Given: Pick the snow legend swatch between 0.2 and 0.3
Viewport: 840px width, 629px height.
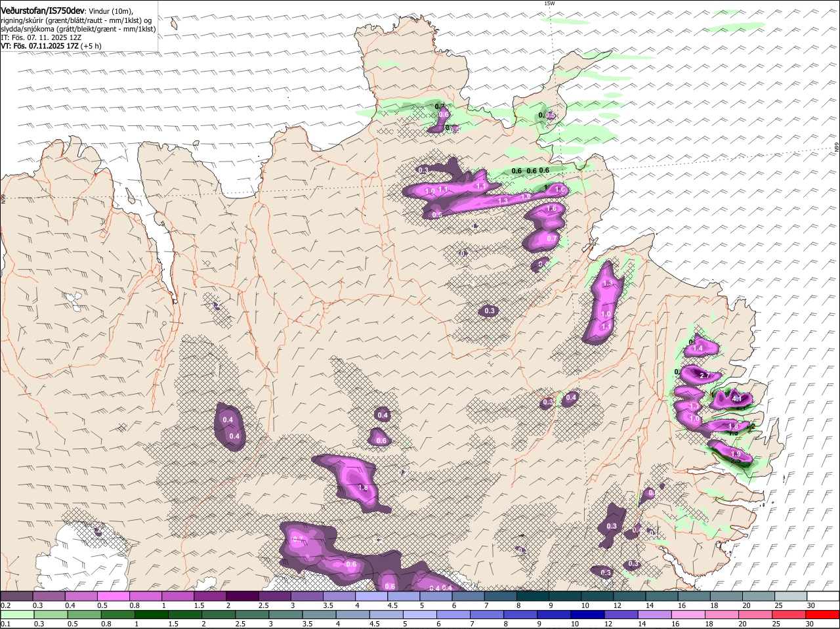Looking at the screenshot, I should 16,596.
